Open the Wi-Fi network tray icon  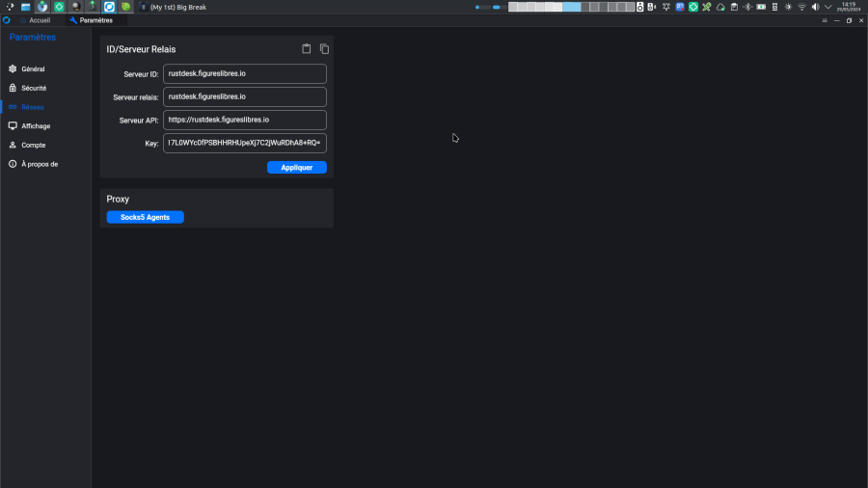pyautogui.click(x=802, y=7)
